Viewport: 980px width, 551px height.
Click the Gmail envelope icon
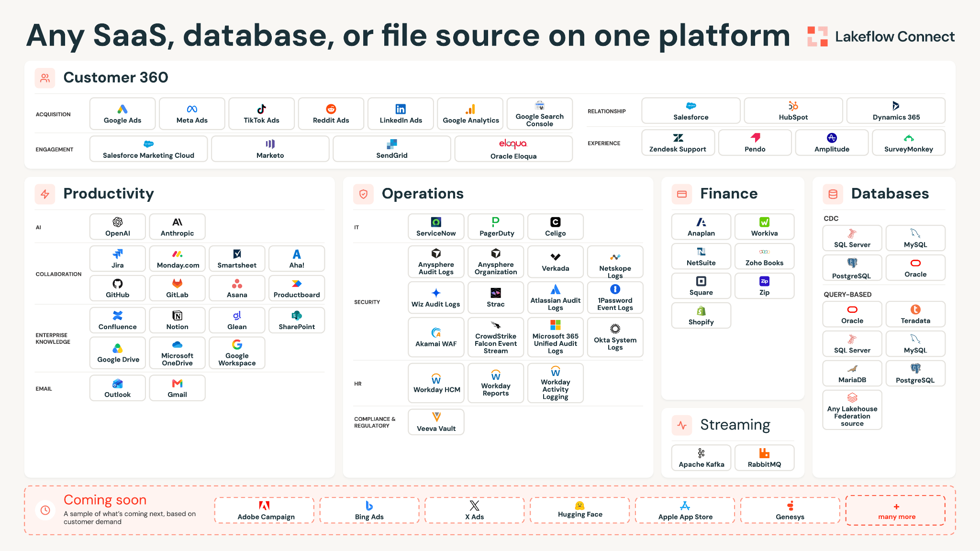pos(178,384)
